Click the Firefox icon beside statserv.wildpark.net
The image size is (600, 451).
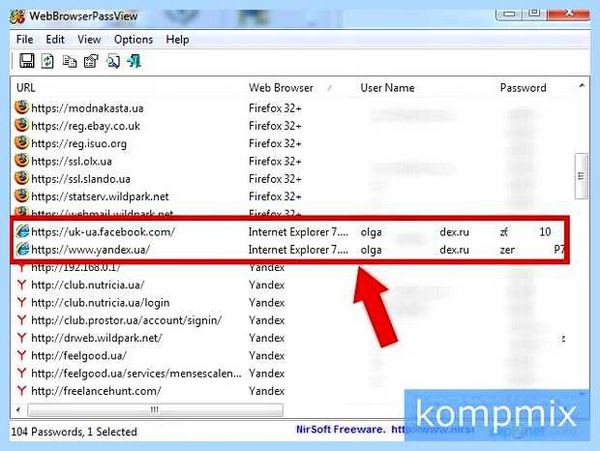tap(22, 195)
